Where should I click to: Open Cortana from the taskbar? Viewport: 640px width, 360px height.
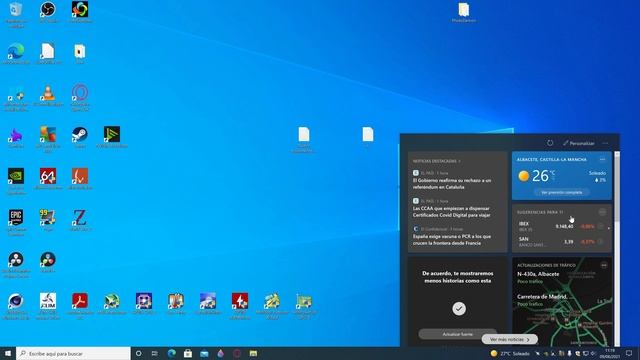(x=139, y=353)
